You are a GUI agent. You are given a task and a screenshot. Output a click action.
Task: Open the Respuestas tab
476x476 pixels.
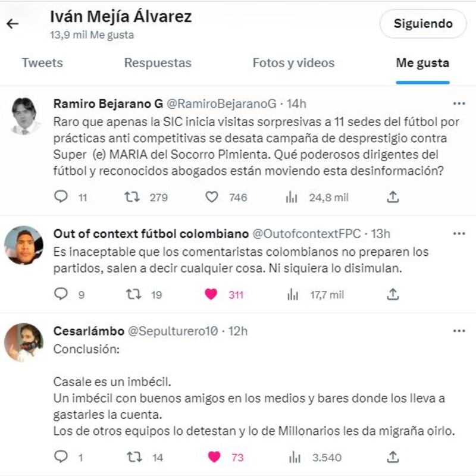158,63
